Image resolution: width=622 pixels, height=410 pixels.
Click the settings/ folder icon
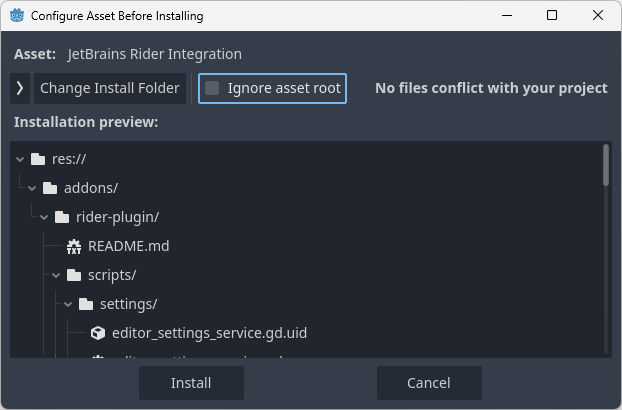86,304
